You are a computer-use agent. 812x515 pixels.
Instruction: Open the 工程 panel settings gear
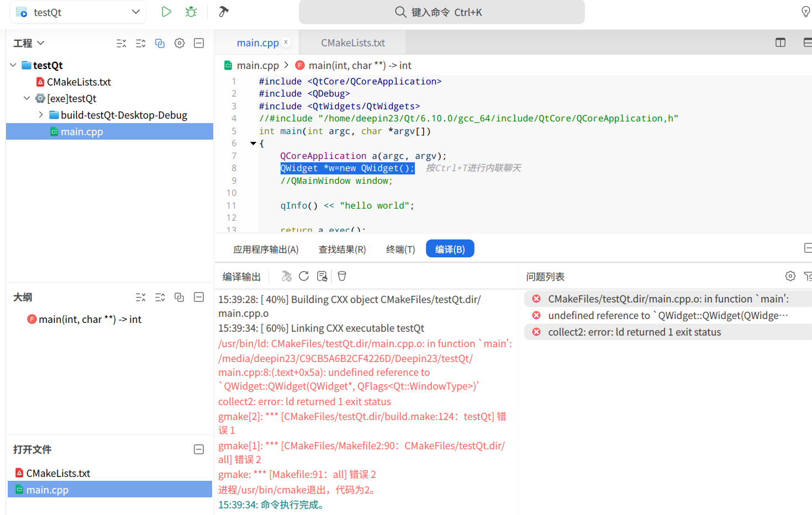180,43
